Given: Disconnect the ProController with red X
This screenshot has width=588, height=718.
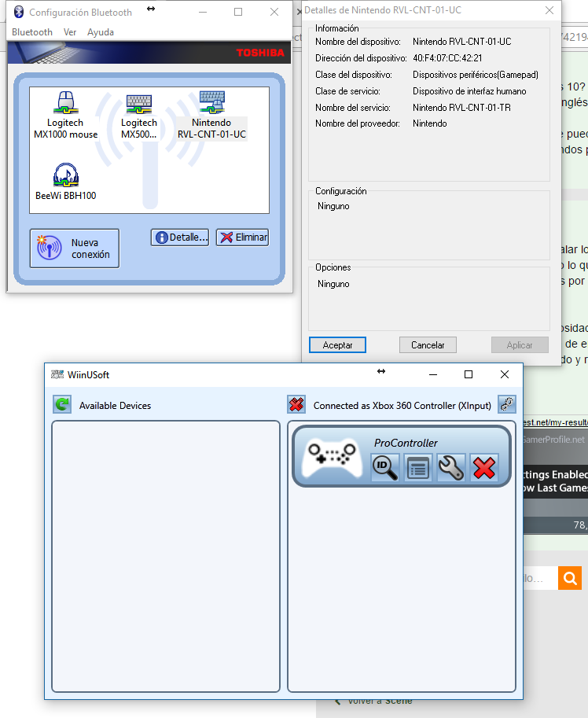Looking at the screenshot, I should pyautogui.click(x=484, y=467).
